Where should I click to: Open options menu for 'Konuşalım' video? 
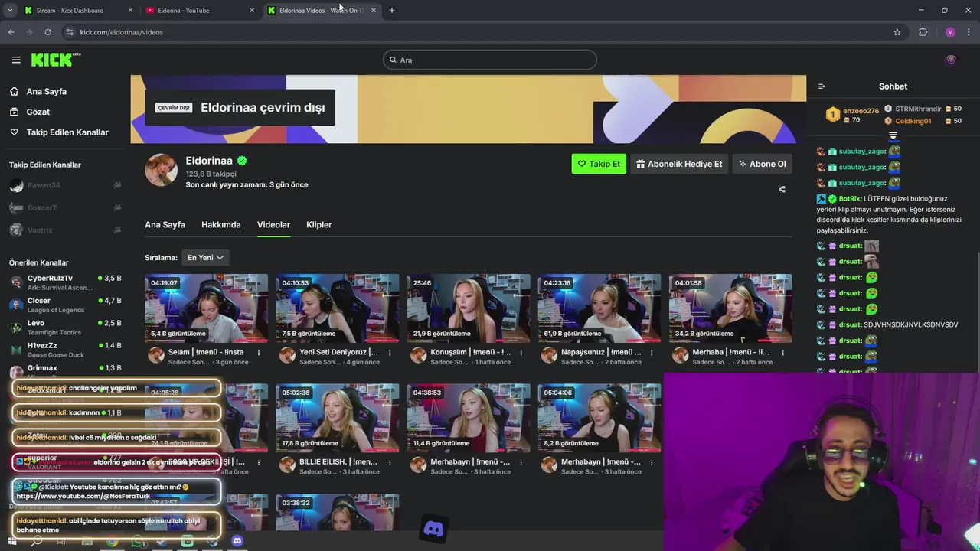pyautogui.click(x=521, y=353)
